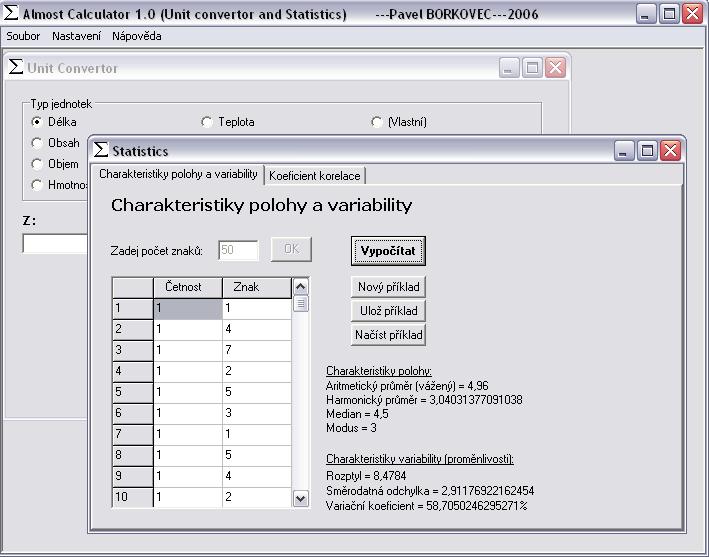Select Četnost cell in row 1

click(188, 309)
